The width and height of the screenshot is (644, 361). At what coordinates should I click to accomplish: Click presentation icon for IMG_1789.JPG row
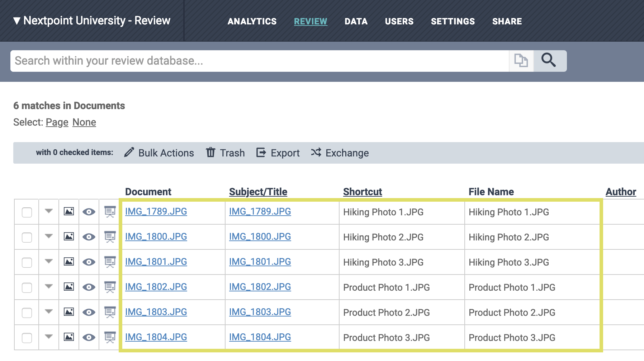tap(110, 212)
